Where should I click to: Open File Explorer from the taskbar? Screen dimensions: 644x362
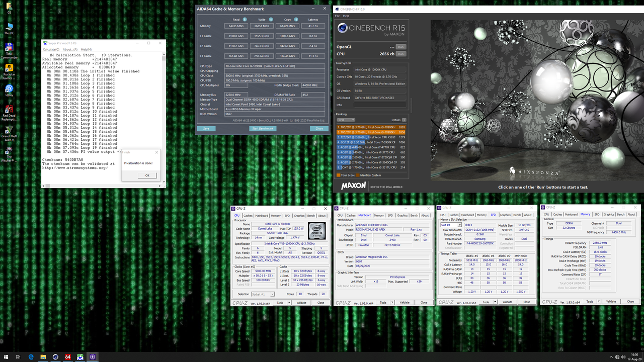click(43, 357)
